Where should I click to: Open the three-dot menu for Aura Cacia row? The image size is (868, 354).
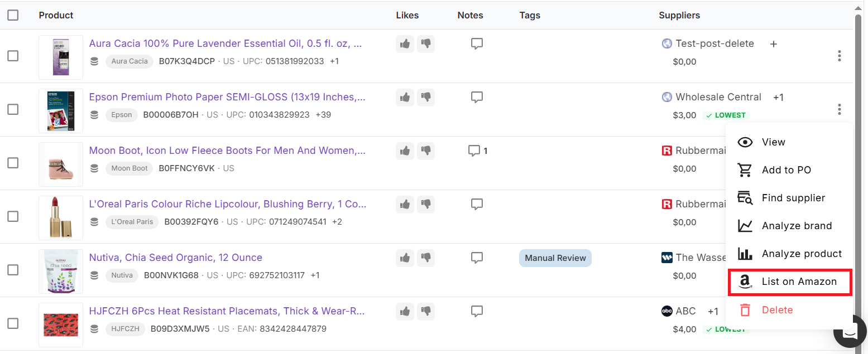click(839, 56)
